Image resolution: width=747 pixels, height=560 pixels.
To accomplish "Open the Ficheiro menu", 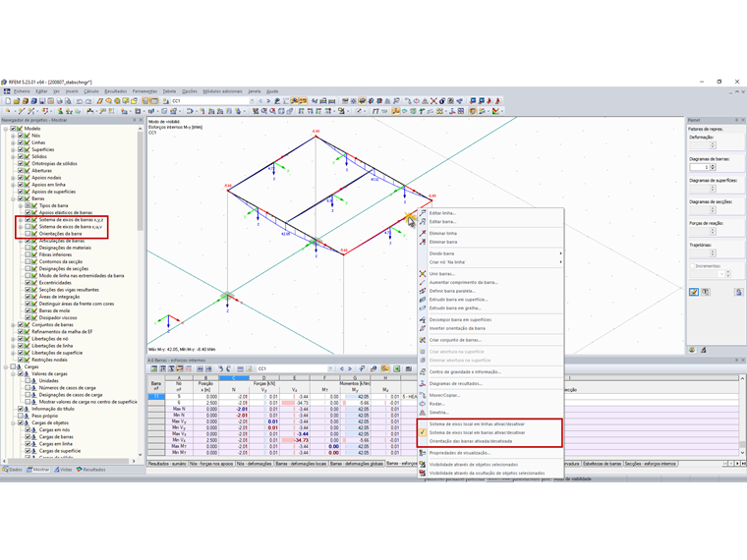I will pyautogui.click(x=22, y=91).
